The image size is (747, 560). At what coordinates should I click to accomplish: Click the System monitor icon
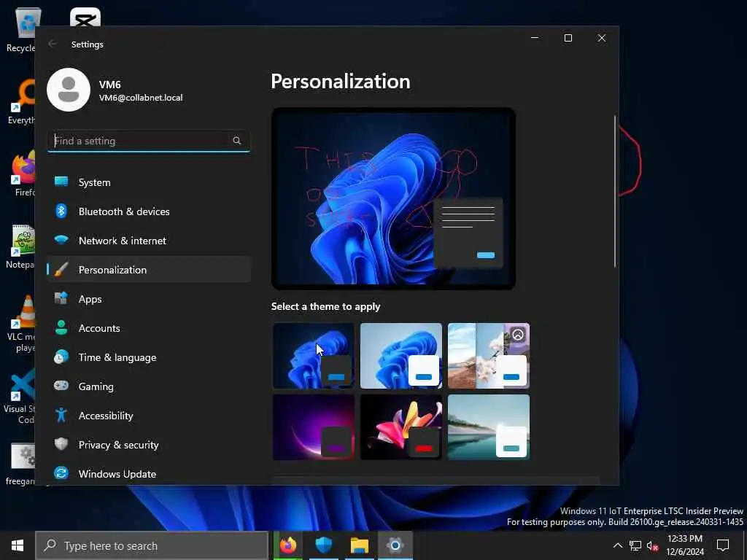click(x=61, y=182)
